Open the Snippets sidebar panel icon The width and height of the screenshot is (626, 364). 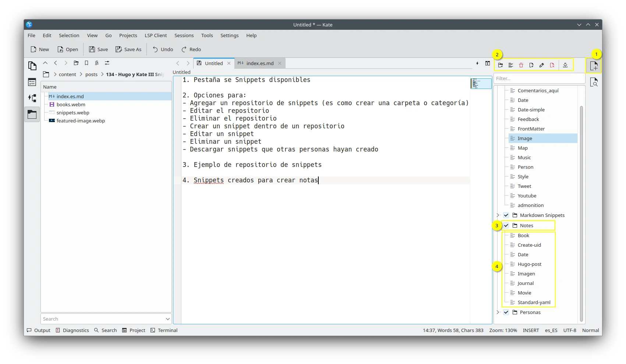pyautogui.click(x=594, y=66)
